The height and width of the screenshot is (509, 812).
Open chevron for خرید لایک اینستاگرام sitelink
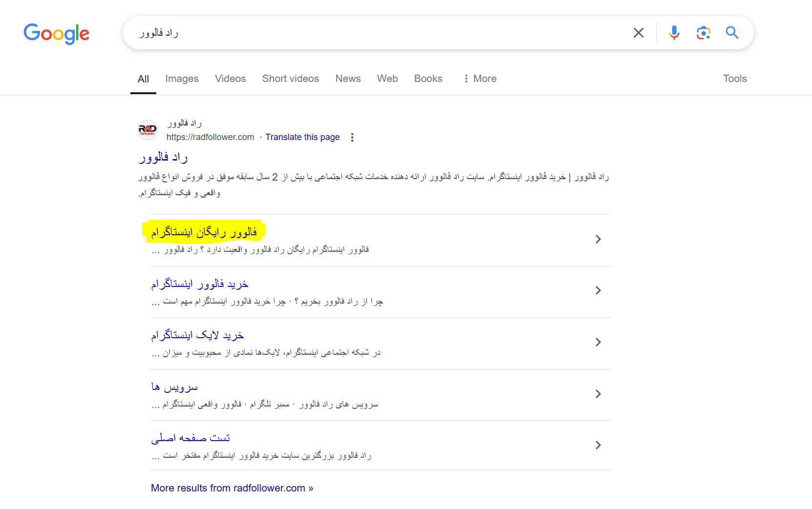(x=598, y=342)
